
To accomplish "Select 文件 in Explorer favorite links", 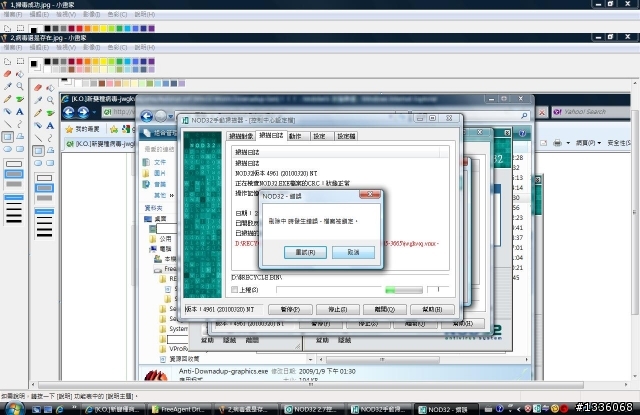I will (160, 162).
